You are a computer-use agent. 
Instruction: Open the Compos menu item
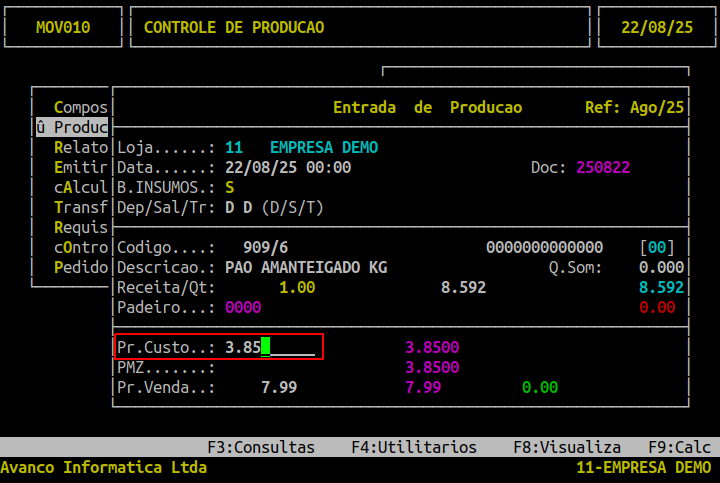point(81,107)
